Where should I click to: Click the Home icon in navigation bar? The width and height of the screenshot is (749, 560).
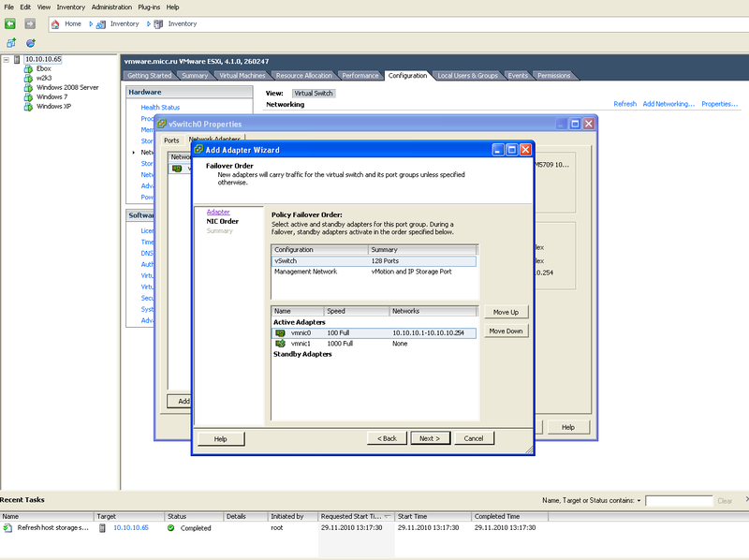point(55,24)
